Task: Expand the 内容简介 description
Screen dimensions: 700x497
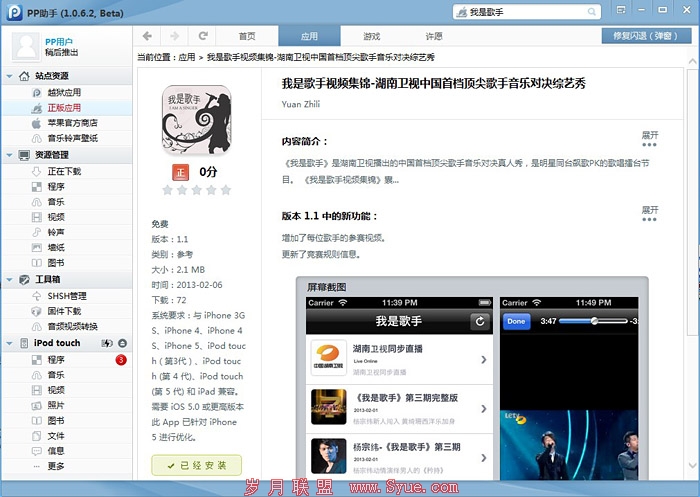Action: pyautogui.click(x=650, y=138)
